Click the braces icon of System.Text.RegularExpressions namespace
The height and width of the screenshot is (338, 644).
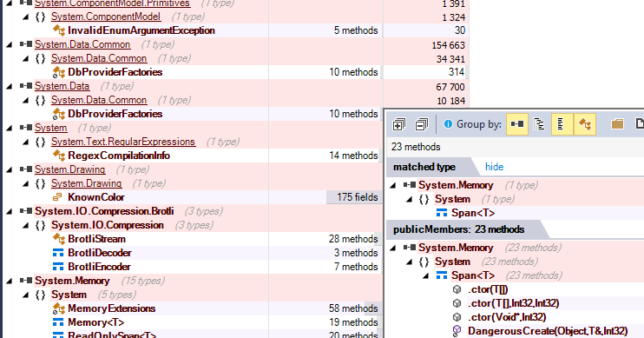(x=40, y=142)
